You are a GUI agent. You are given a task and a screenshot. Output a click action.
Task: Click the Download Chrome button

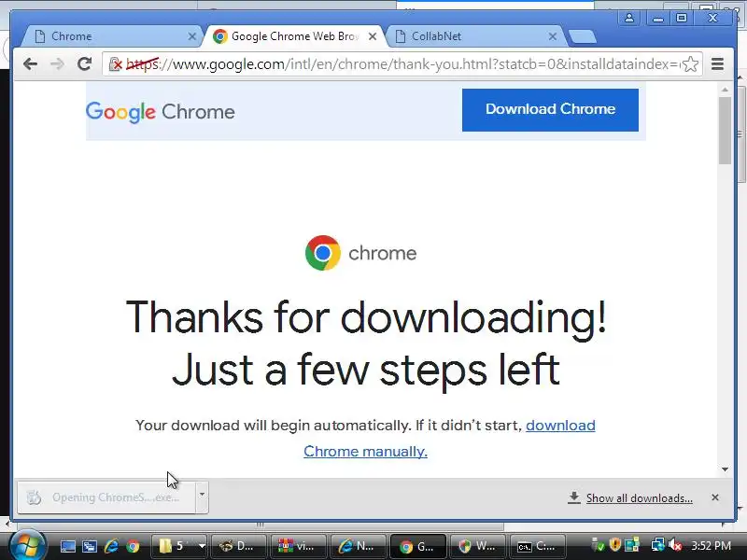pos(550,109)
